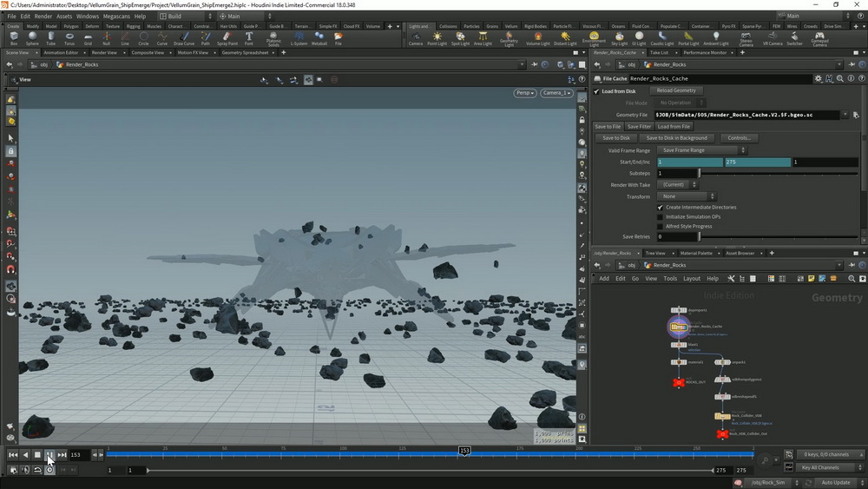Click Save to Disk button
868x489 pixels.
pos(615,138)
